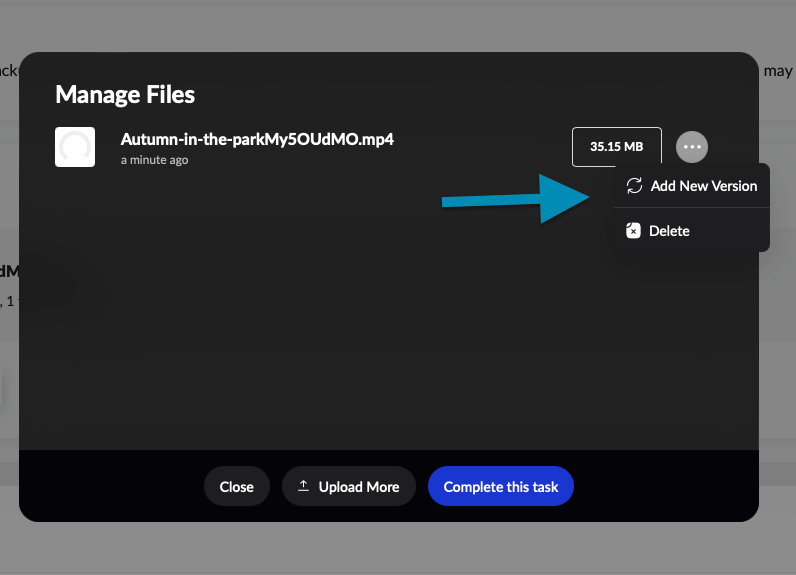Choose the Delete text label in menu

click(x=669, y=231)
